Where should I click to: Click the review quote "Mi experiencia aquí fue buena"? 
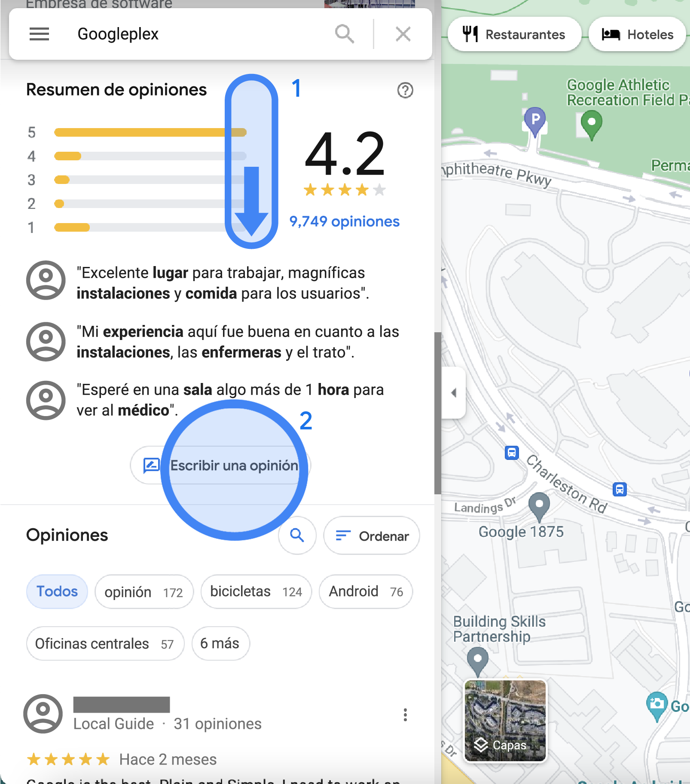(x=238, y=342)
